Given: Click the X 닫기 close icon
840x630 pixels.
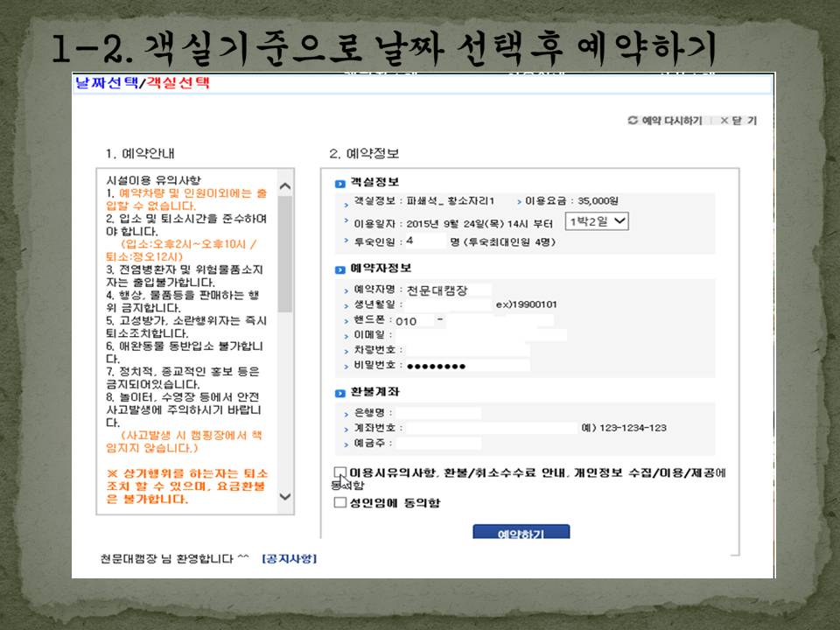Looking at the screenshot, I should tap(724, 121).
